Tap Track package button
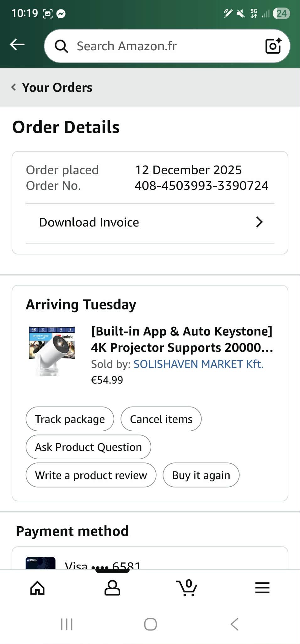Viewport: 300px width, 644px height. (70, 419)
